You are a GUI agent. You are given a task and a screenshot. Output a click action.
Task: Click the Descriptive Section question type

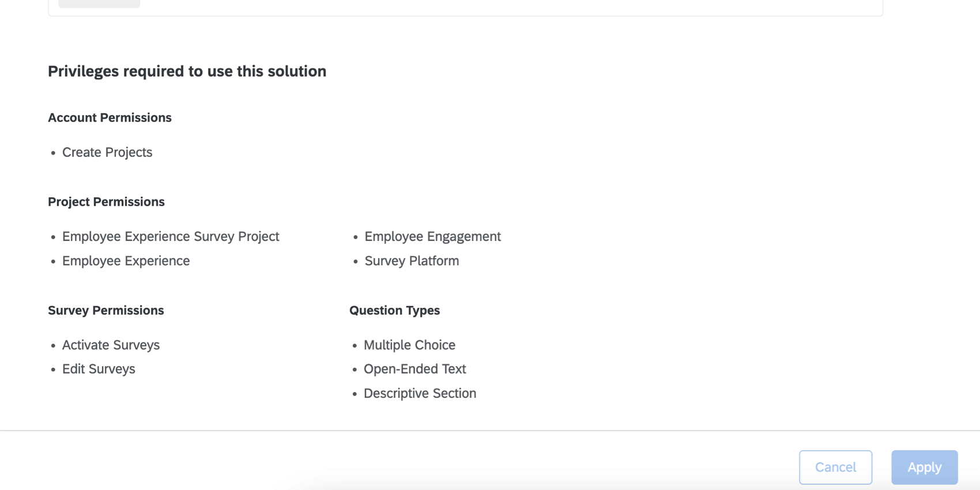(420, 393)
